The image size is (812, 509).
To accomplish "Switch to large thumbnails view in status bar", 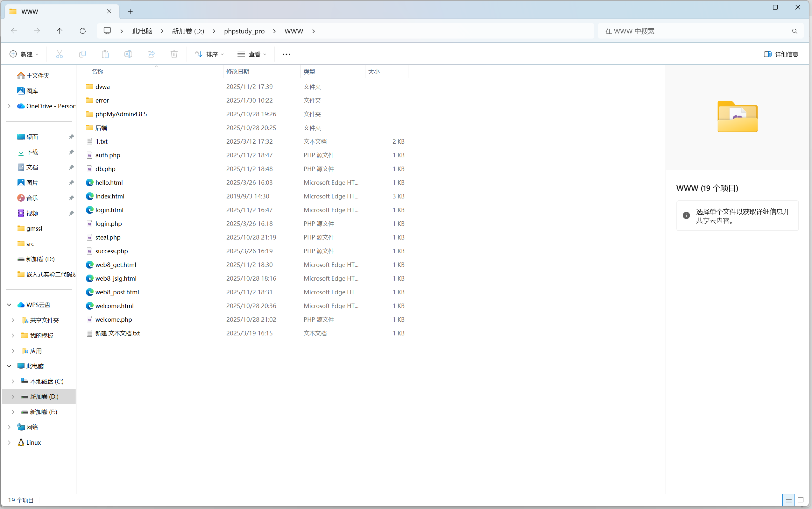I will [801, 500].
